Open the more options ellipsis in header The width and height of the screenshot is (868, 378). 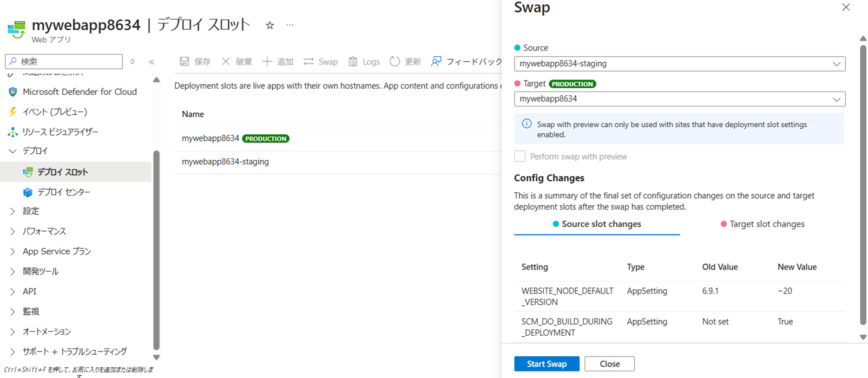coord(290,25)
